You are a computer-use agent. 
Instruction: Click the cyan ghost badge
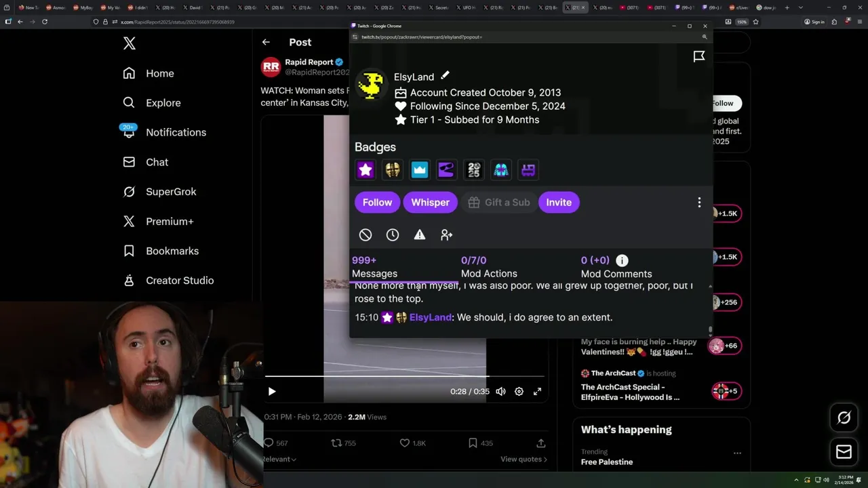point(501,169)
